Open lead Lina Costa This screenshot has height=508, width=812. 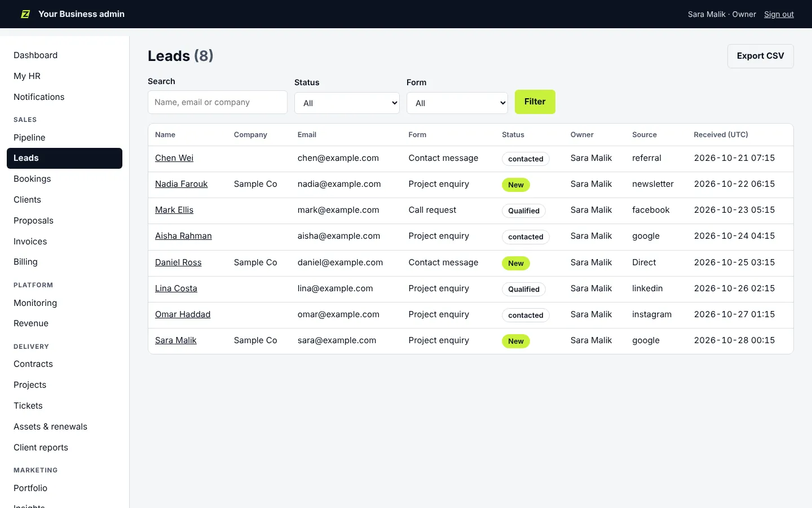[176, 288]
